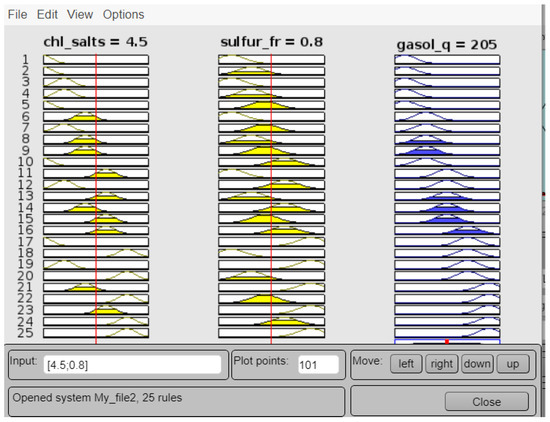Click the chl_salts = 4.5 column title
550x422 pixels.
pos(95,42)
